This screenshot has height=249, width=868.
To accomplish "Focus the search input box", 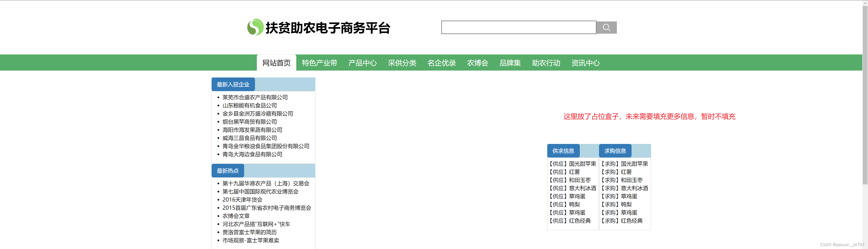I will coord(519,27).
